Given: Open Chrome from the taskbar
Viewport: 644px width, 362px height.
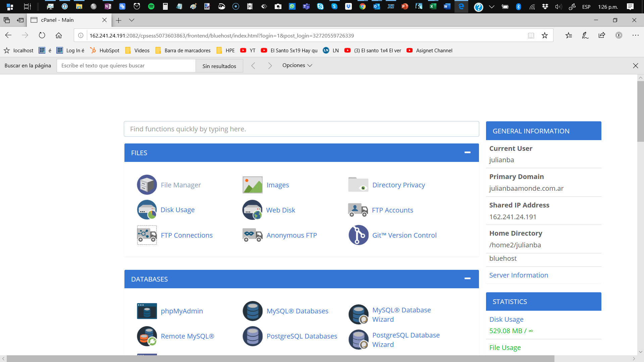Looking at the screenshot, I should coord(363,6).
